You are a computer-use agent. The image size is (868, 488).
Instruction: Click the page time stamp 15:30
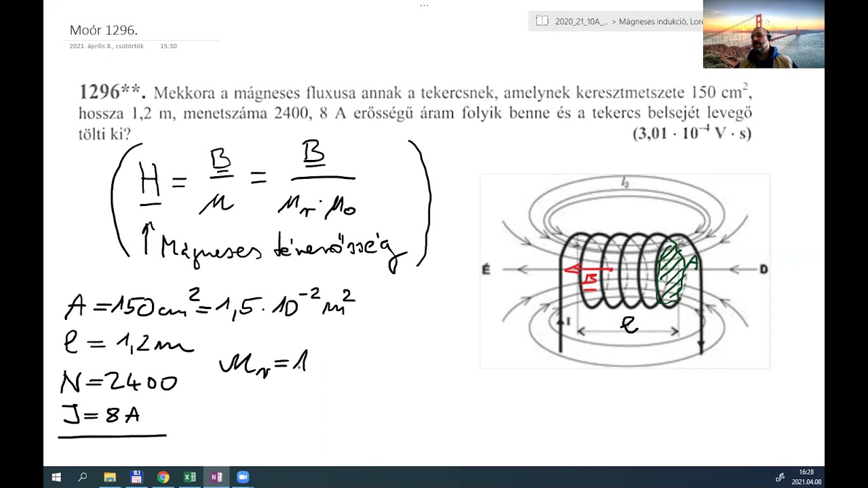169,46
